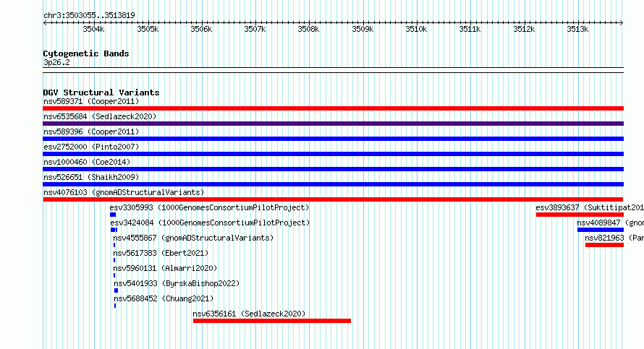The width and height of the screenshot is (644, 349).
Task: Click the 3511k ruler tick label
Action: pyautogui.click(x=470, y=29)
